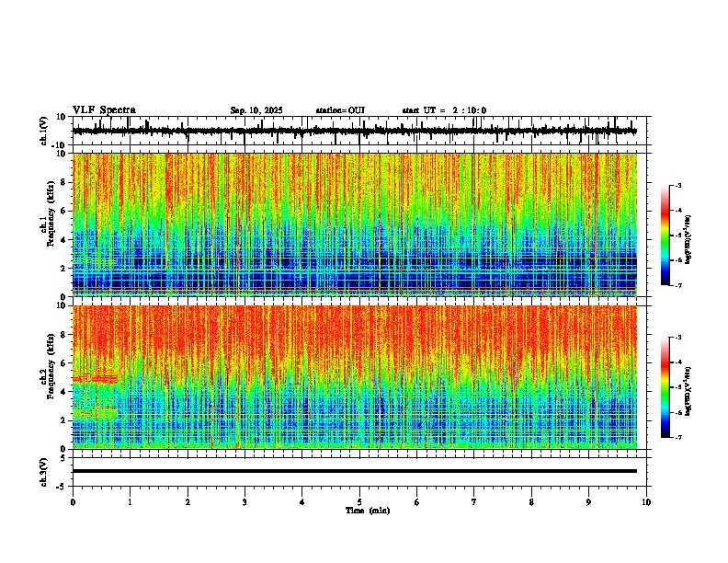
Task: Click time axis tick label "3"
Action: [x=245, y=502]
